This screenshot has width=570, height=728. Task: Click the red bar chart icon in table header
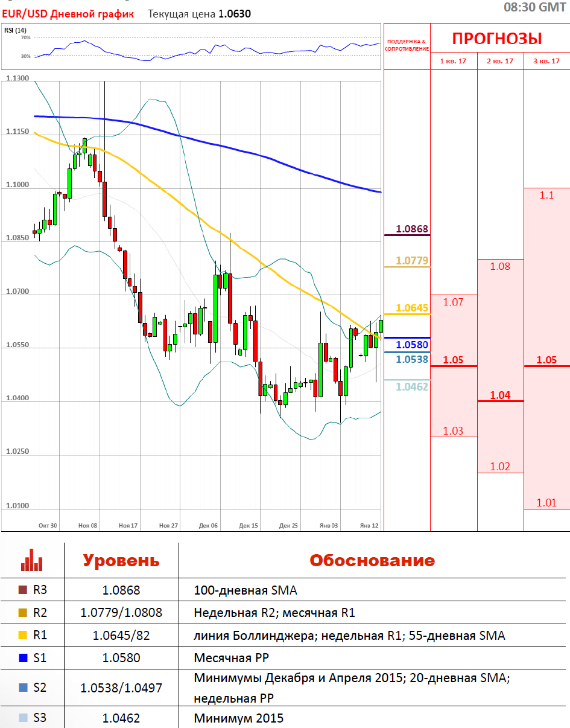tap(32, 560)
